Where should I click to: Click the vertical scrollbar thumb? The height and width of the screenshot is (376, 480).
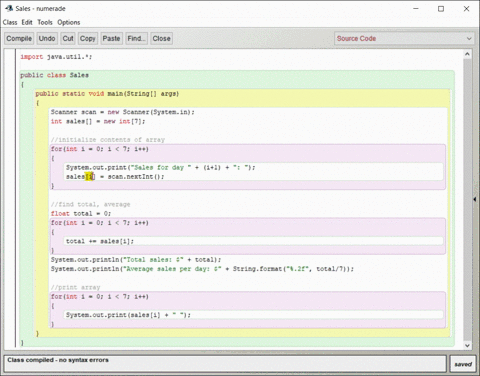(x=467, y=200)
